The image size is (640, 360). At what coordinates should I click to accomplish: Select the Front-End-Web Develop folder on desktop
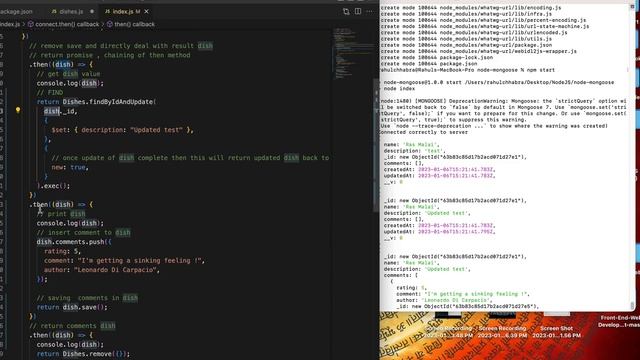(x=619, y=321)
